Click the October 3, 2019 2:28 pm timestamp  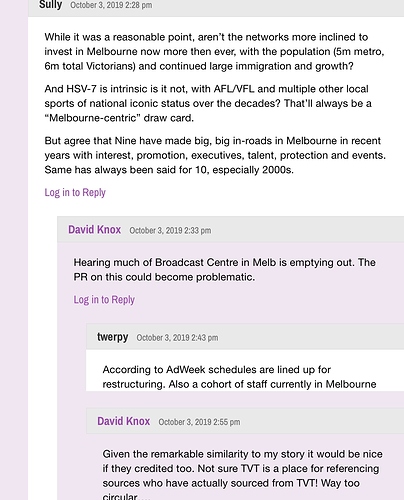tap(111, 5)
